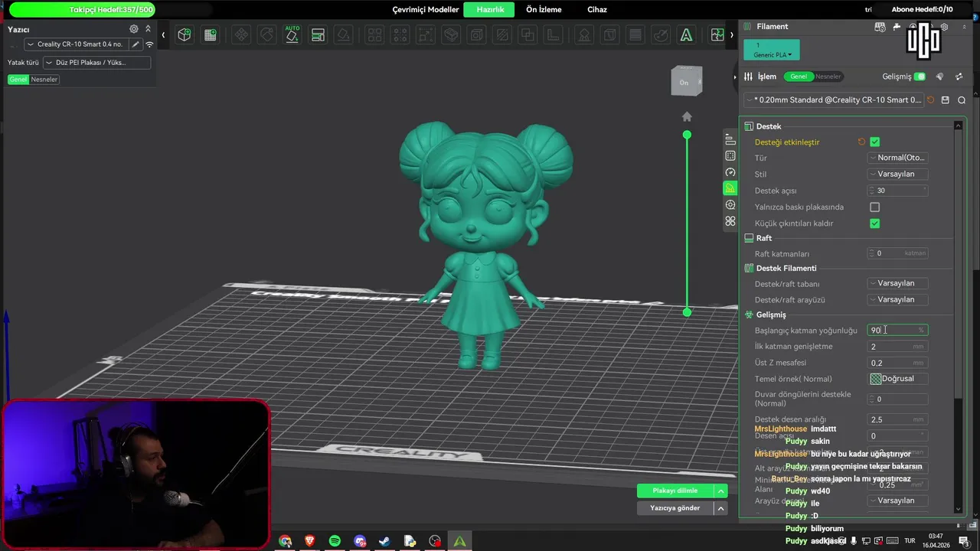Click the add cube object icon
The width and height of the screenshot is (980, 551).
(x=185, y=34)
